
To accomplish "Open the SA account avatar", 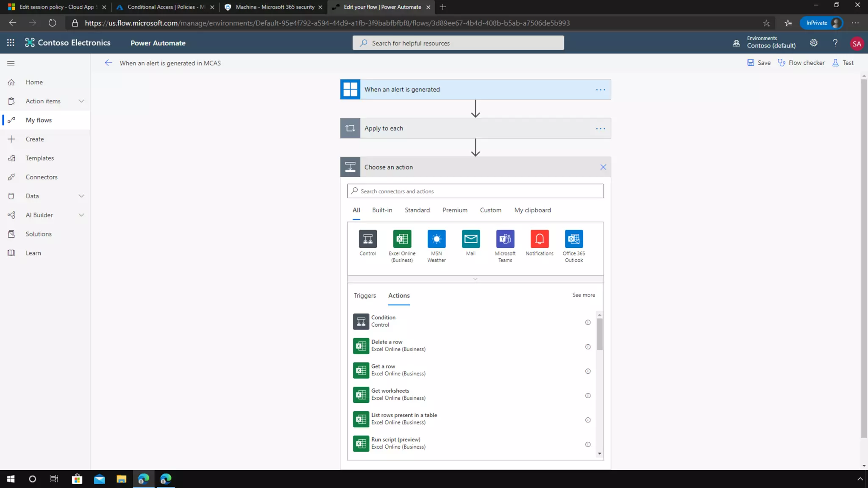I will pos(857,44).
